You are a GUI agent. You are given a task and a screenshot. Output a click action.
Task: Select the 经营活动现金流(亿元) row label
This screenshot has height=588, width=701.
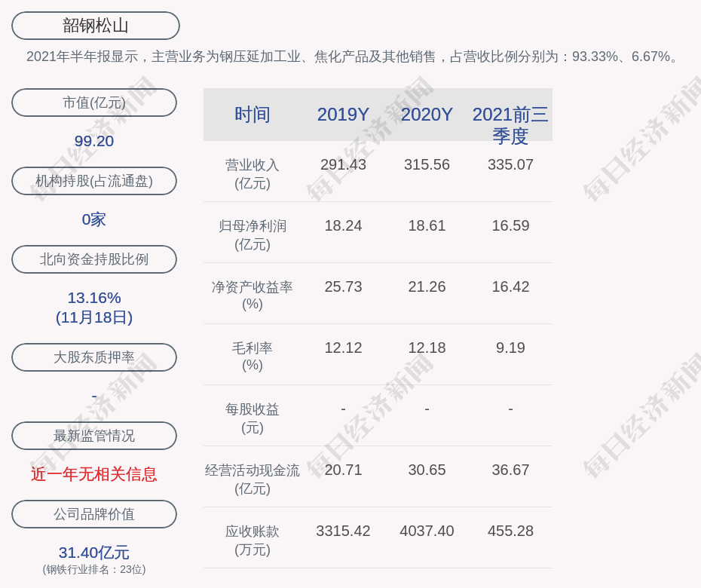pyautogui.click(x=253, y=479)
